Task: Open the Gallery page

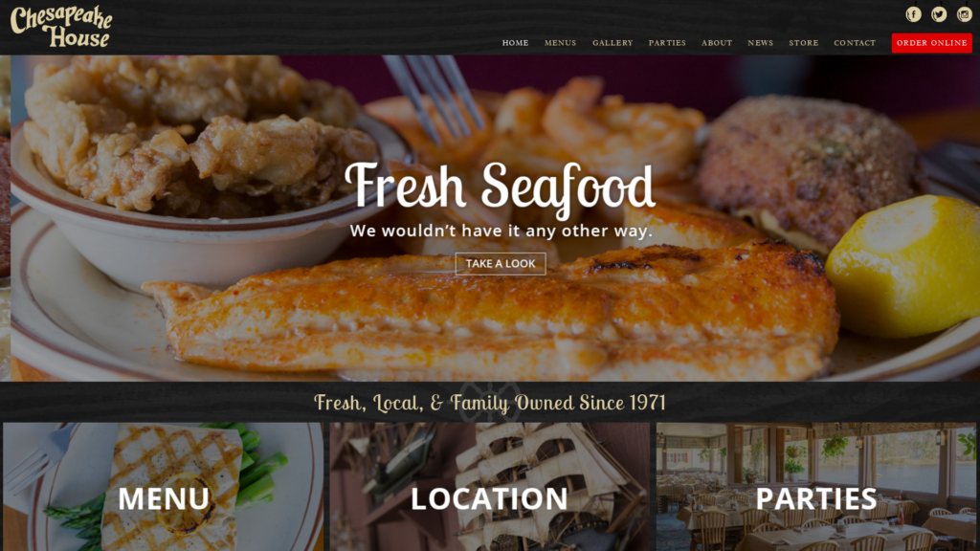Action: point(612,43)
